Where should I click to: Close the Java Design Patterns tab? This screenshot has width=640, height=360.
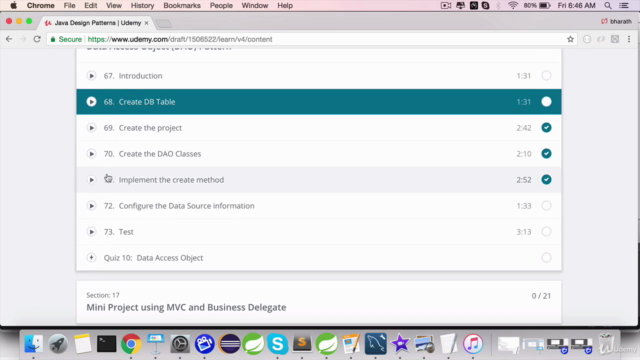coord(147,23)
